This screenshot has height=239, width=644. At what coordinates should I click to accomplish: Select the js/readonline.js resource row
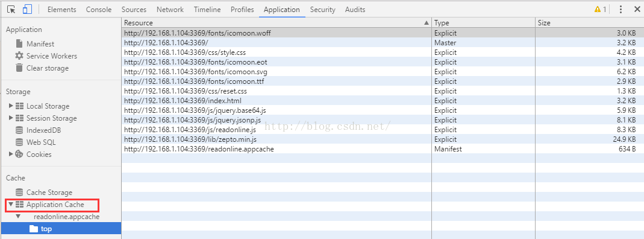383,130
